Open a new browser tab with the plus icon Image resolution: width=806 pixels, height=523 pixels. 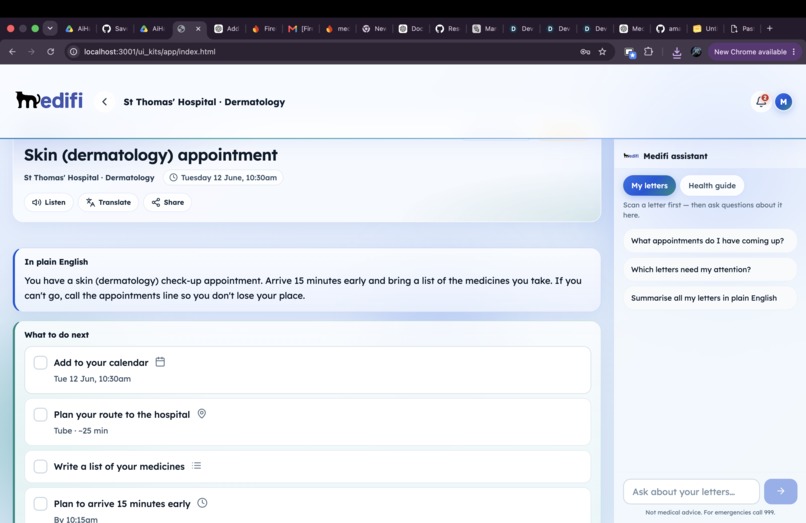[770, 28]
